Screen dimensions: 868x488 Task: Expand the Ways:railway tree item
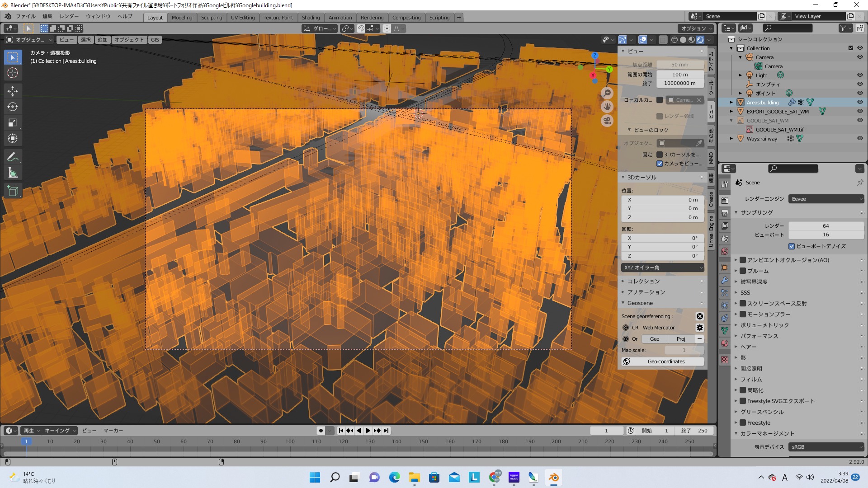(731, 139)
